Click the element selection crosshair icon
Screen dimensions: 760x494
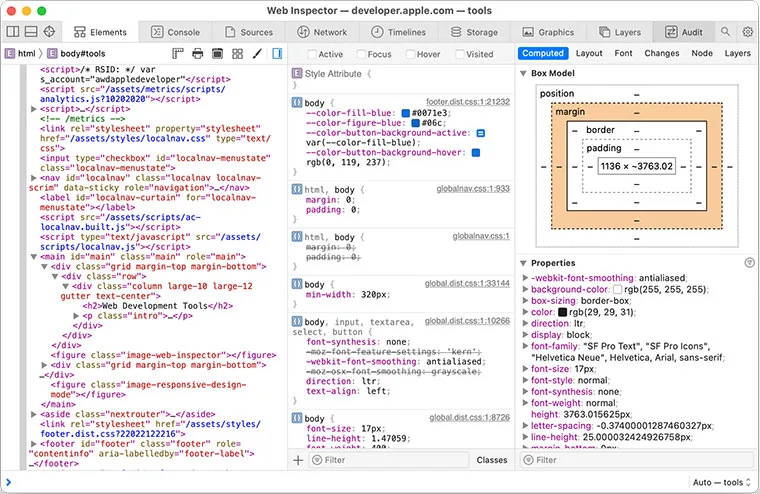pos(51,32)
